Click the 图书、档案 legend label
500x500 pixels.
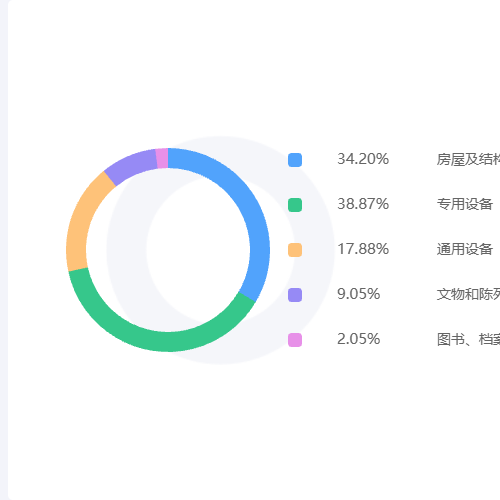(x=468, y=339)
